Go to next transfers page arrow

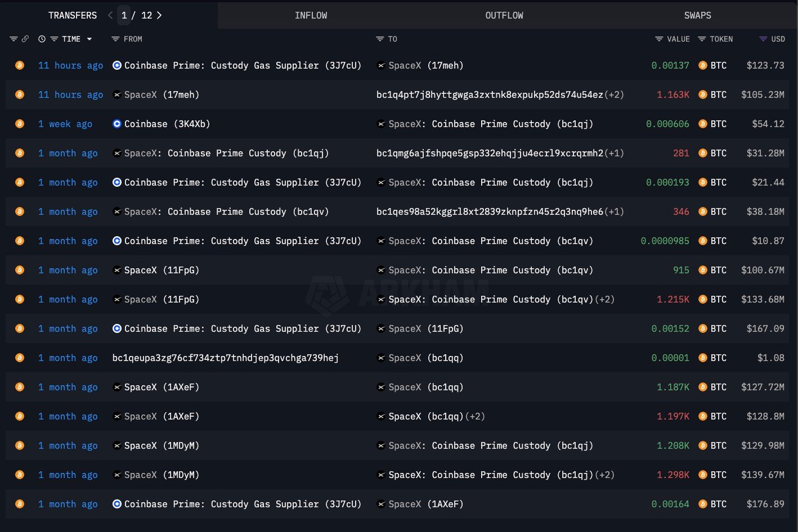coord(159,15)
